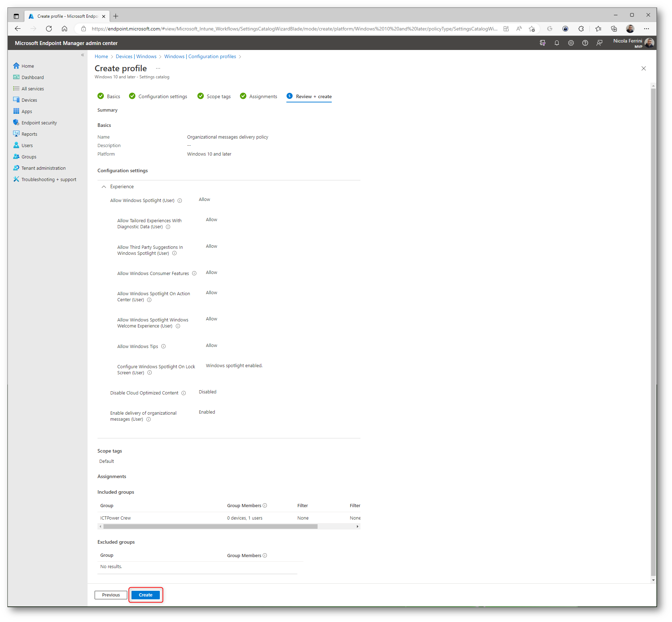
Task: Open browser collections icon
Action: pyautogui.click(x=614, y=29)
